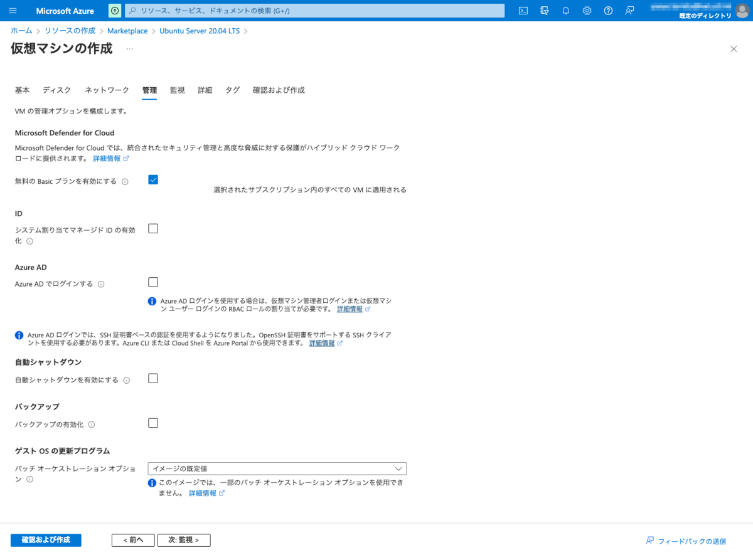753x560 pixels.
Task: Open the directories and subscriptions filter icon
Action: click(545, 11)
